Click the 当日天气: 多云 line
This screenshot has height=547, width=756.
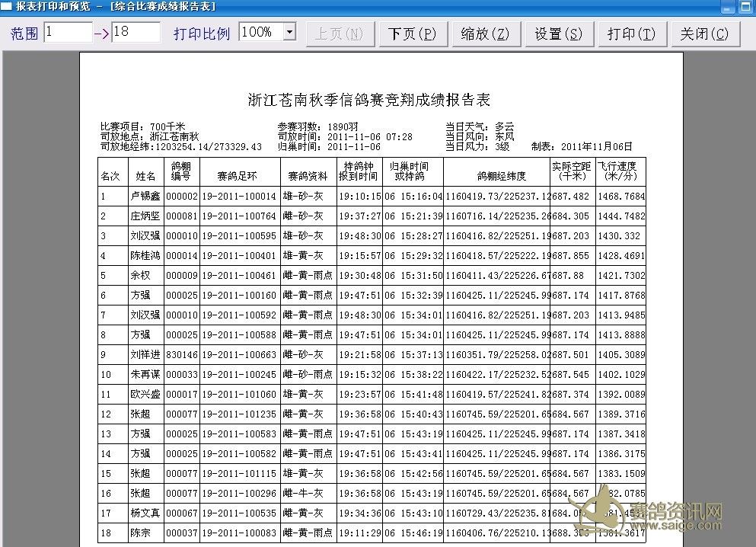pyautogui.click(x=480, y=126)
